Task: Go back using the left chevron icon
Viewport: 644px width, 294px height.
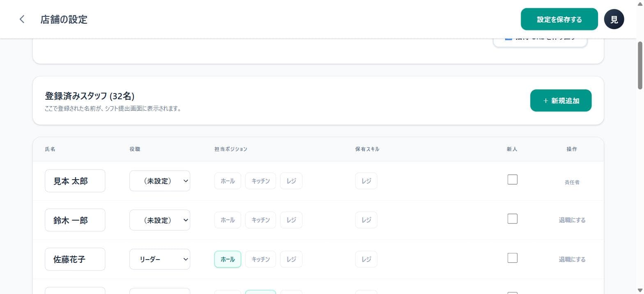Action: pyautogui.click(x=22, y=19)
